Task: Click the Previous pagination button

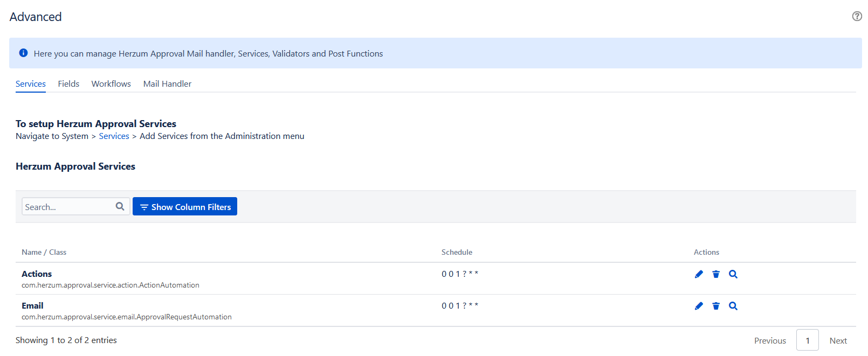Action: click(x=770, y=340)
